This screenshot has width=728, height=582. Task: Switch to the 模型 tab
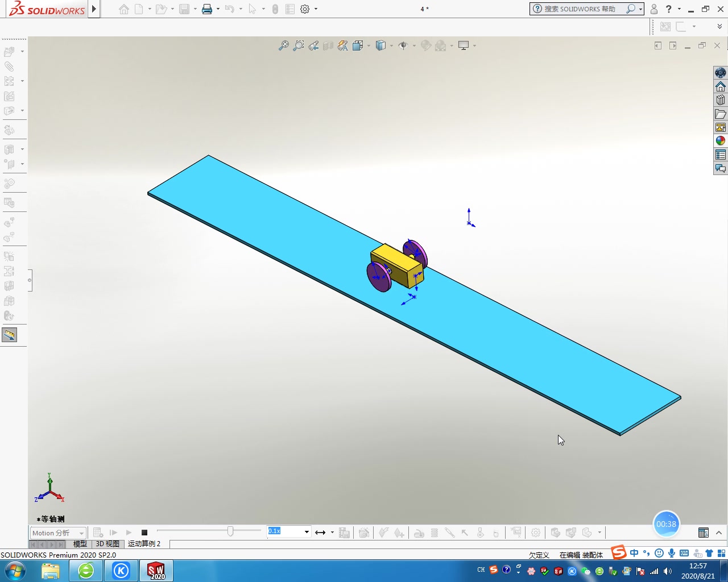point(80,543)
